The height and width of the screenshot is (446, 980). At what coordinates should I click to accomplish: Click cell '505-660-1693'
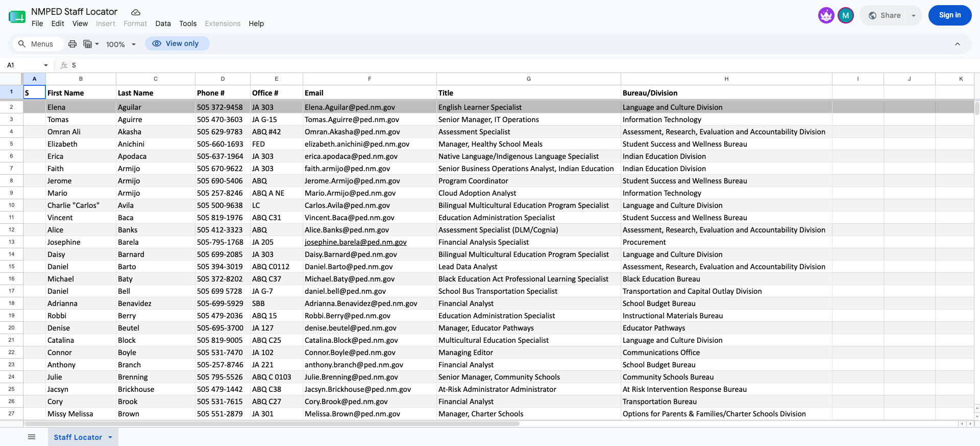coord(223,144)
